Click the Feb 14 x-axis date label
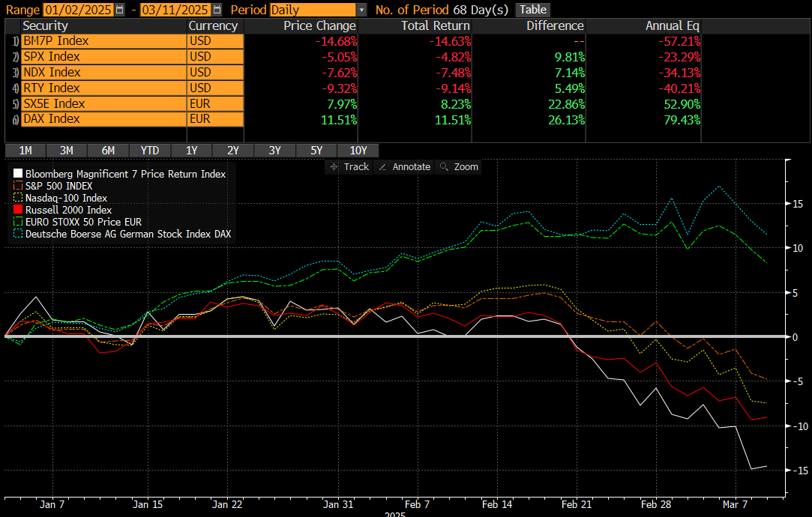 coord(496,504)
